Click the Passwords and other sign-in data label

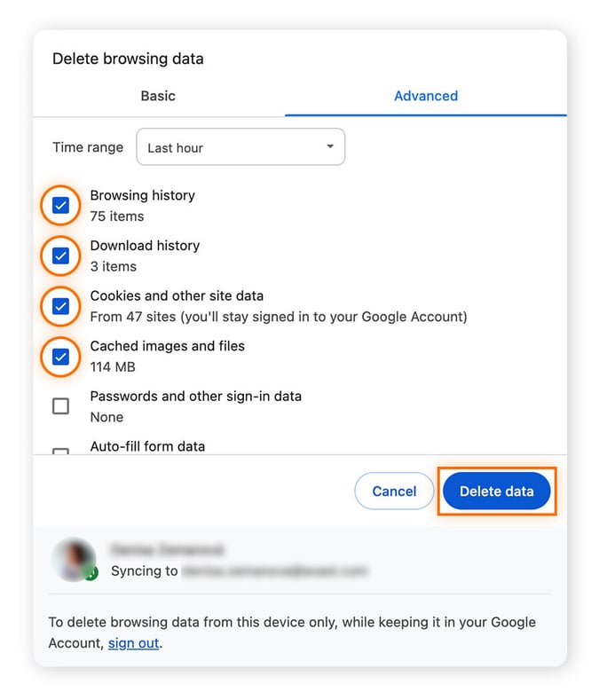(195, 396)
